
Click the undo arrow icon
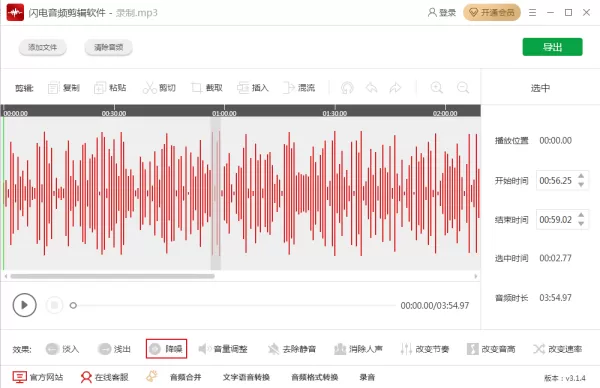tap(372, 88)
